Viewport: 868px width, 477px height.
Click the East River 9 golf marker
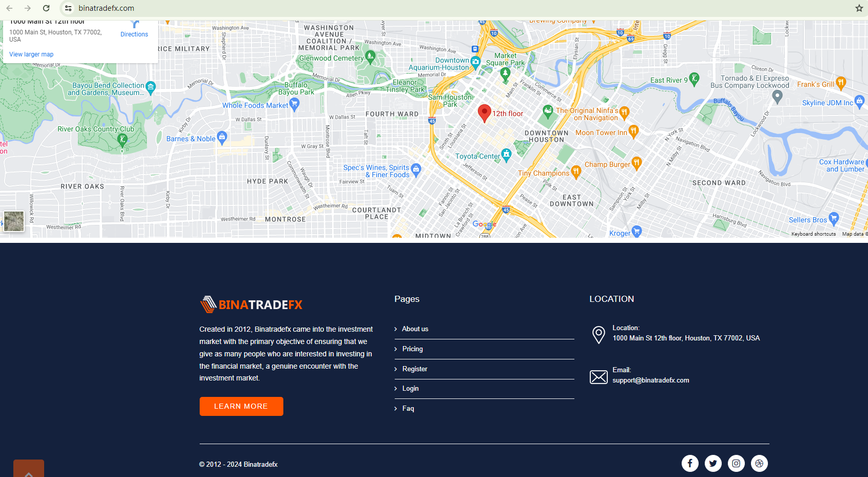695,79
